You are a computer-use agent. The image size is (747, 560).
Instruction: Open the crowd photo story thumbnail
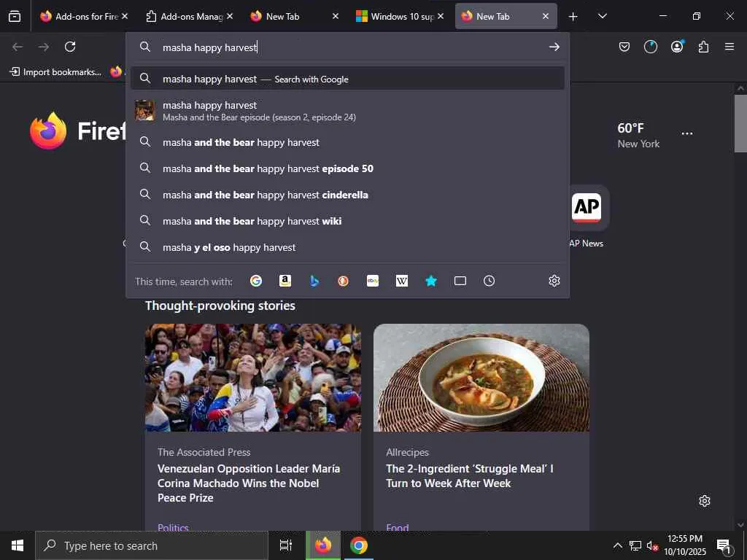click(x=253, y=378)
